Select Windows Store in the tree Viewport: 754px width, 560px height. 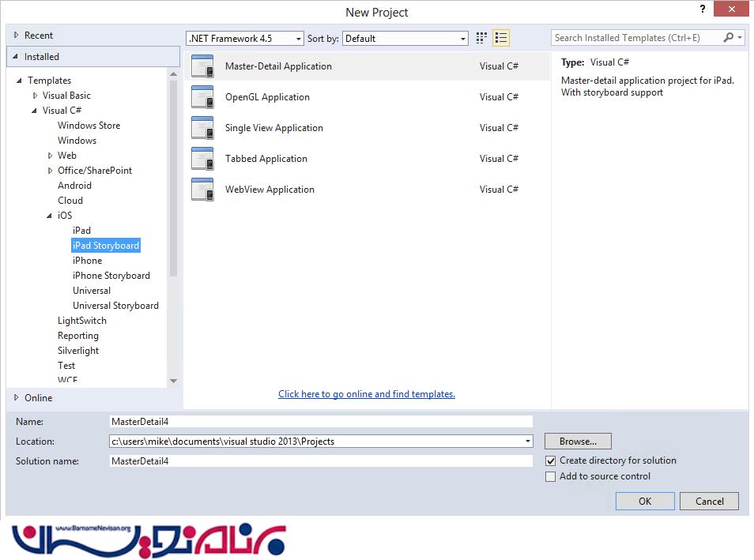click(x=89, y=126)
